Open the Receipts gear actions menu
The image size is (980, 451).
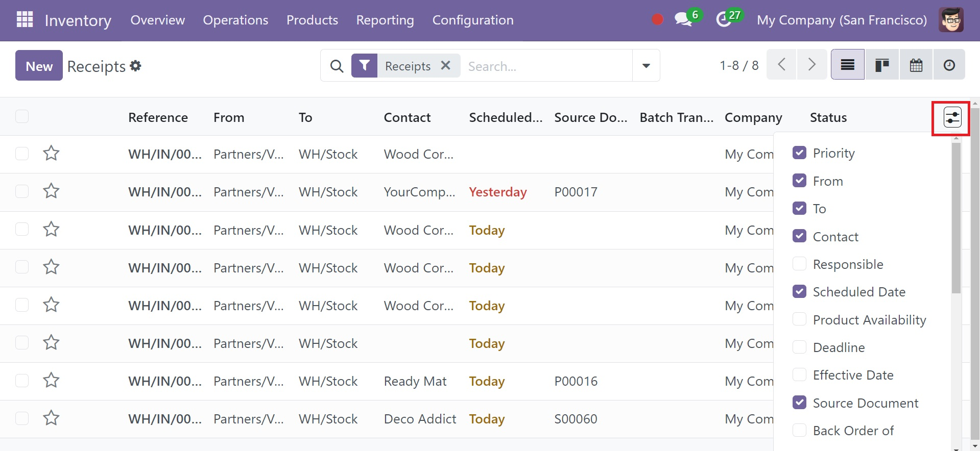[x=135, y=66]
